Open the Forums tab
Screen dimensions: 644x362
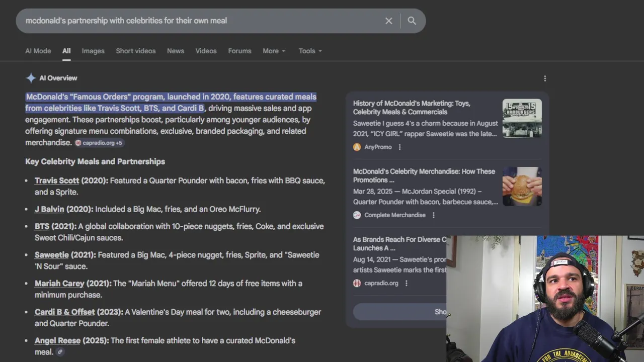pyautogui.click(x=239, y=51)
